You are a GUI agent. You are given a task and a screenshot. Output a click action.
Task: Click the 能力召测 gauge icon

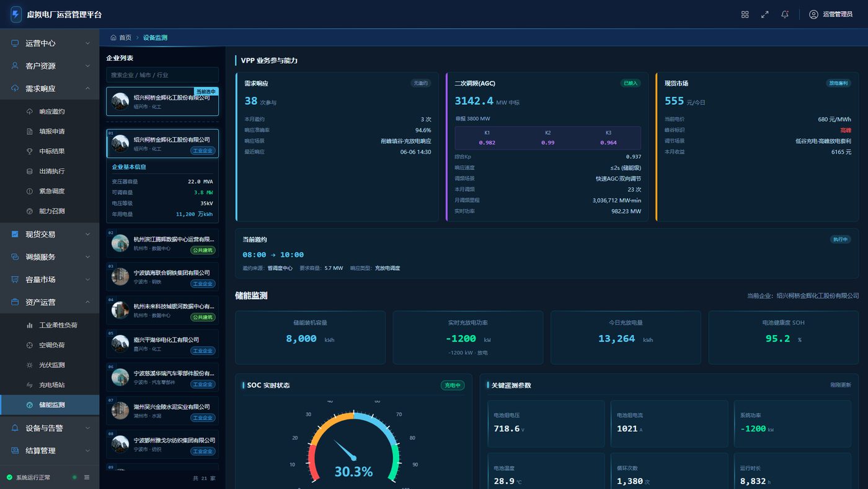(x=29, y=211)
